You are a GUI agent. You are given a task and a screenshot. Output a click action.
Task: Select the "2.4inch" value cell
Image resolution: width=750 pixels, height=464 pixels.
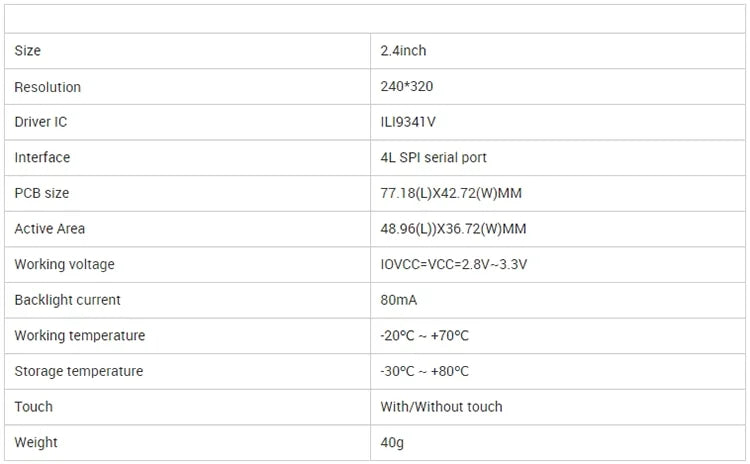(x=403, y=51)
